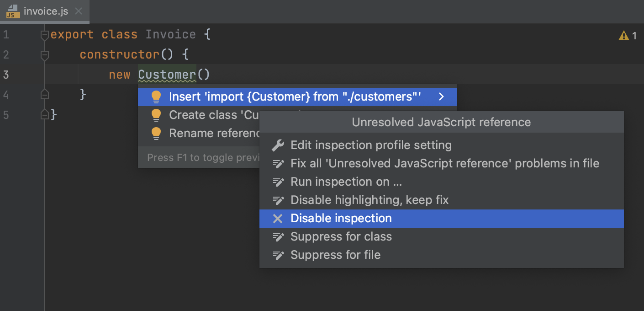Select 'Fix all Unresolved JavaScript reference problems in file'
644x311 pixels.
pyautogui.click(x=445, y=163)
